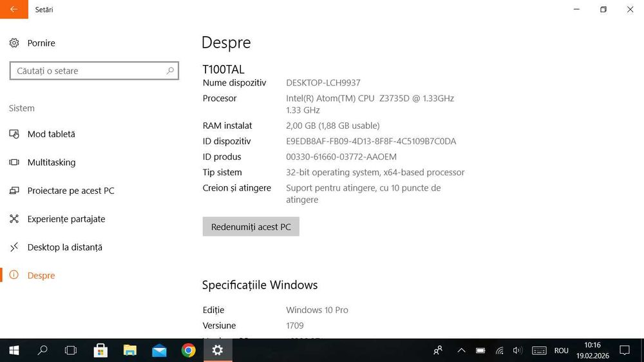The image size is (644, 362).
Task: Click Redenumiți acest PC button
Action: coord(251,226)
